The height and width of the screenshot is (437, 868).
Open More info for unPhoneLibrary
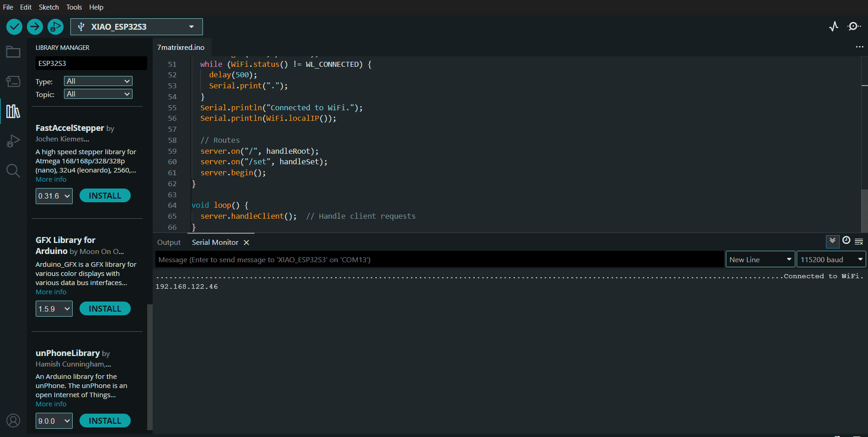click(x=51, y=404)
